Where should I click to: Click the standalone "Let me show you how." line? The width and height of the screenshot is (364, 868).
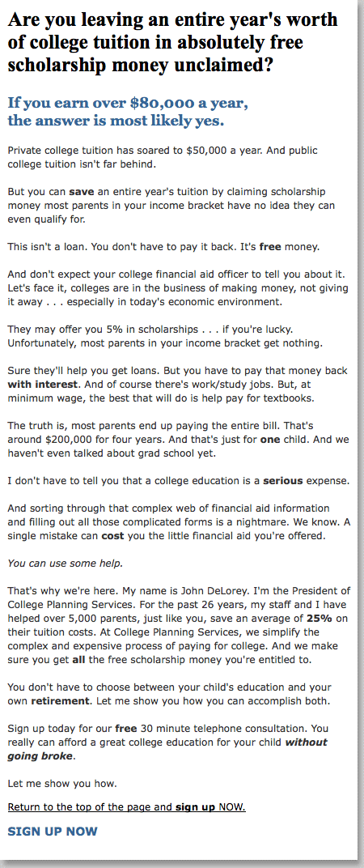point(62,783)
